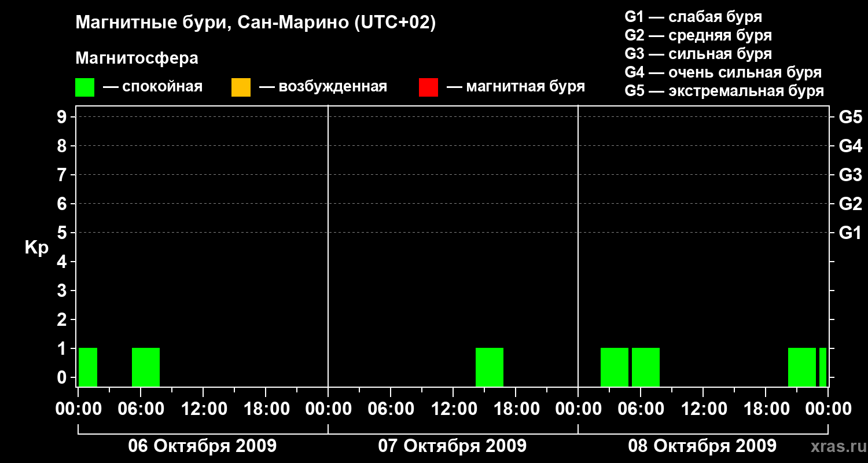Click the 'G5 — экстремальная буря' legend line
This screenshot has width=868, height=463.
tap(724, 91)
